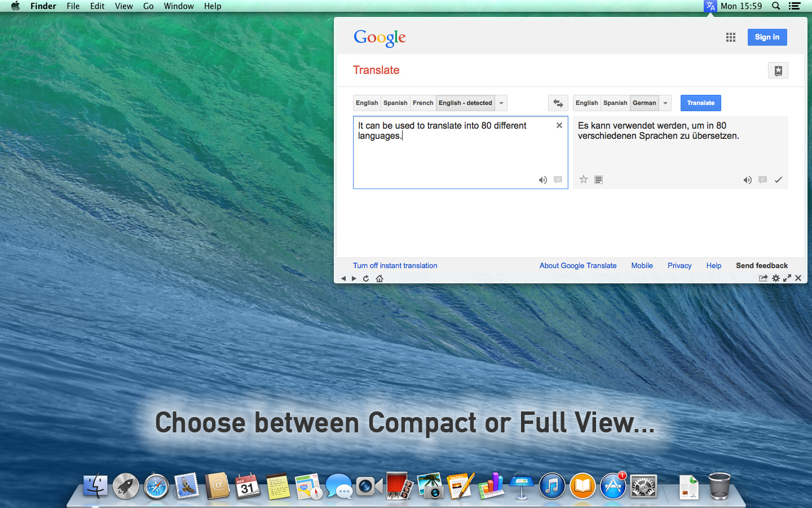The image size is (812, 508).
Task: Expand the target language dropdown arrow
Action: point(665,103)
